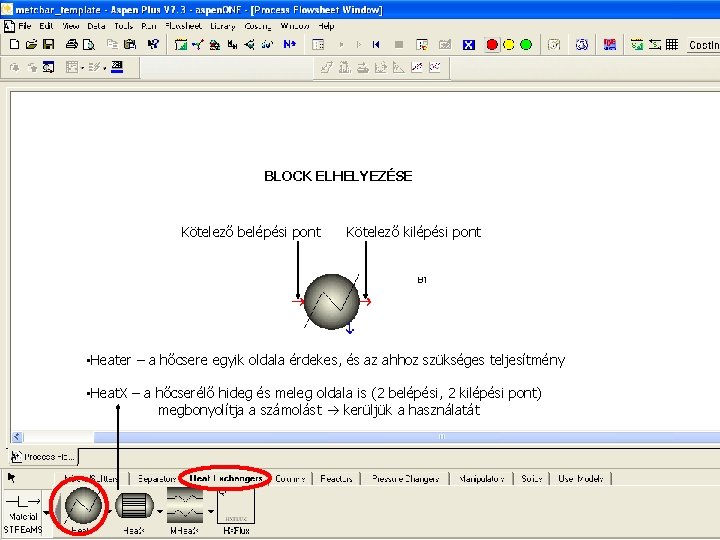720x540 pixels.
Task: Click the B1 block label
Action: pos(422,280)
